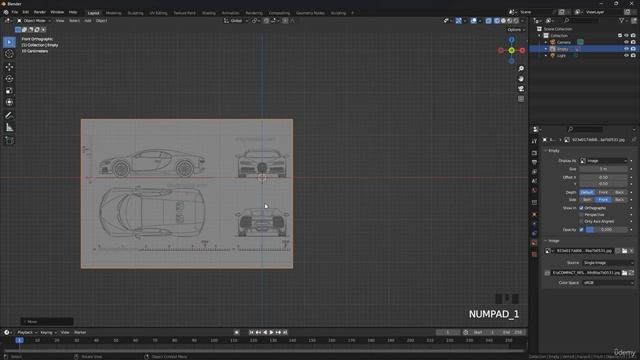The image size is (640, 360).
Task: Click the green Y axis gizmo ball
Action: click(511, 50)
